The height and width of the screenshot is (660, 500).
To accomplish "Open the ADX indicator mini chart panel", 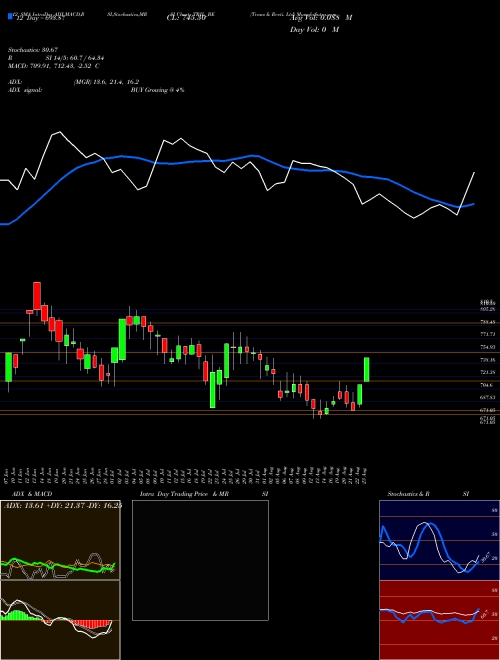I will point(60,540).
